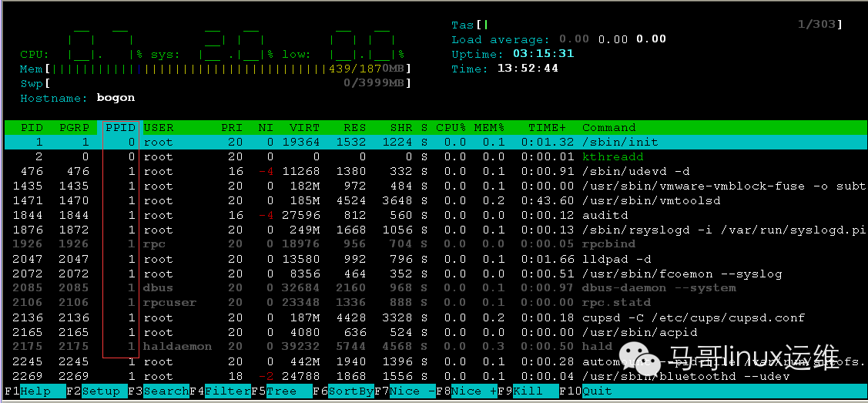Select the bluetoothd --udev process

pos(436,377)
